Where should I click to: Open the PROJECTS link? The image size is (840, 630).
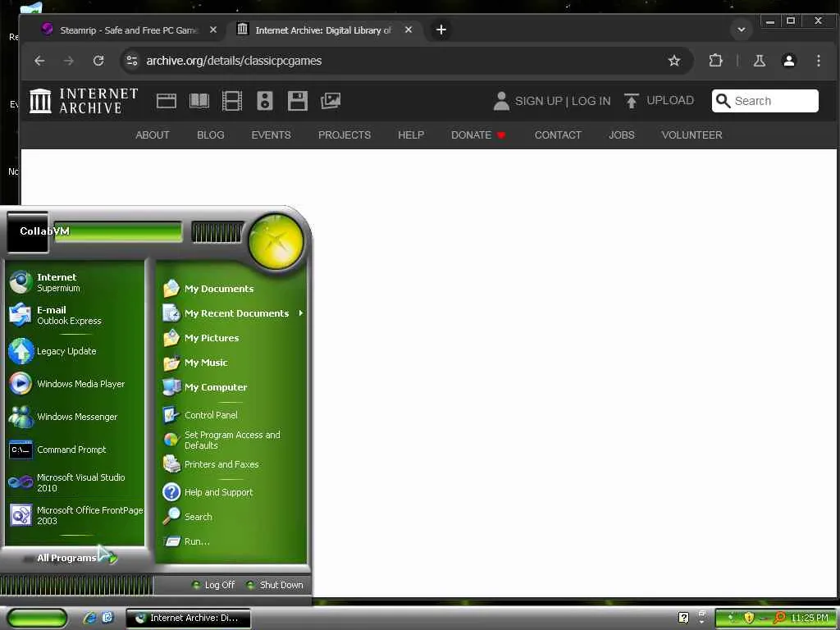(x=345, y=135)
